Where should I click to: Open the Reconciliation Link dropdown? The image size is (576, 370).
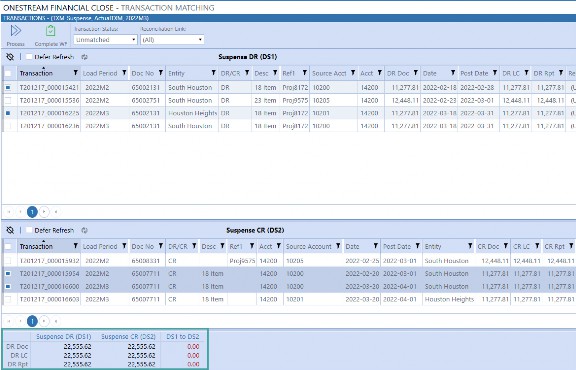(x=172, y=39)
